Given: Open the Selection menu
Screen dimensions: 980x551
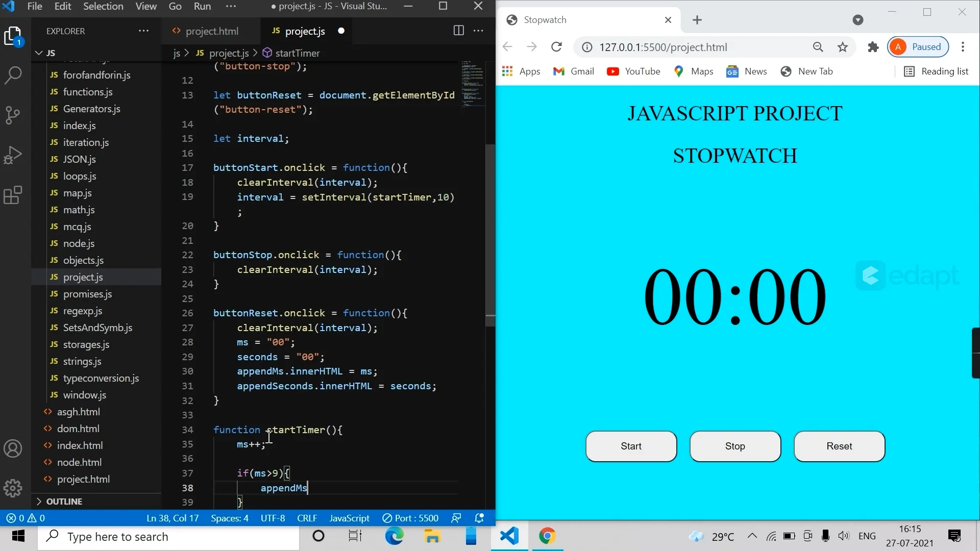Looking at the screenshot, I should coord(103,7).
